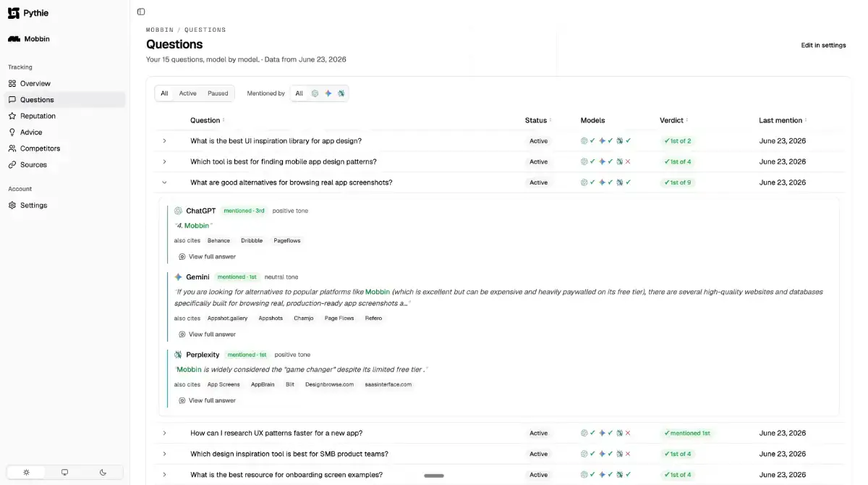Click the Mobbin link in Perplexity quote
868x485 pixels.
point(189,369)
